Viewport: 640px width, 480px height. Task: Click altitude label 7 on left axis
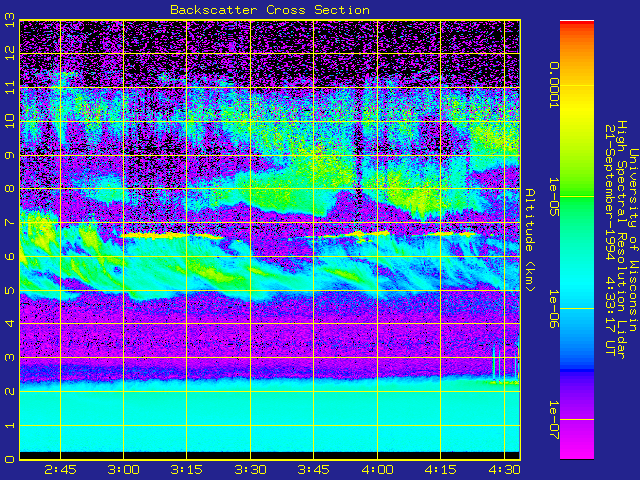[10, 222]
